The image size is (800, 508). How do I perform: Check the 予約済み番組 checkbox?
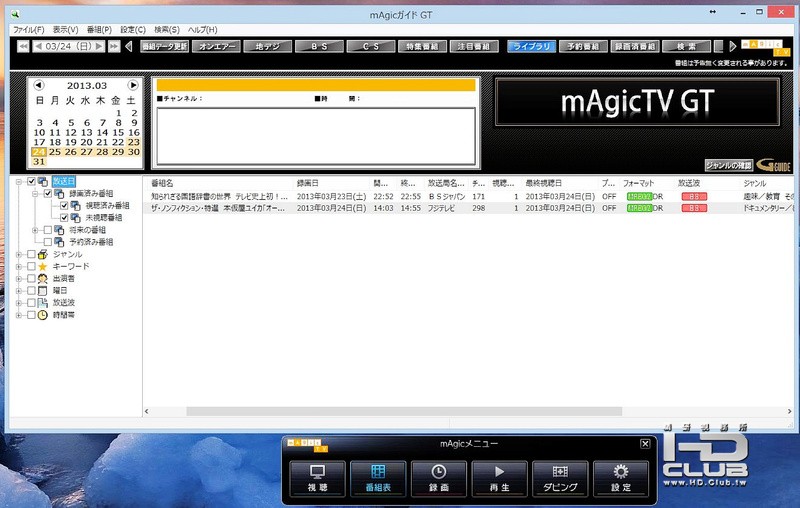click(48, 242)
